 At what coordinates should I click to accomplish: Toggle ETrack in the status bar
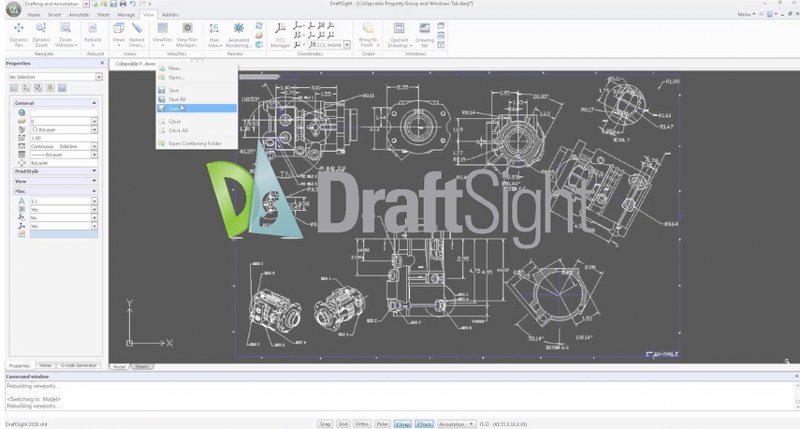pyautogui.click(x=424, y=424)
